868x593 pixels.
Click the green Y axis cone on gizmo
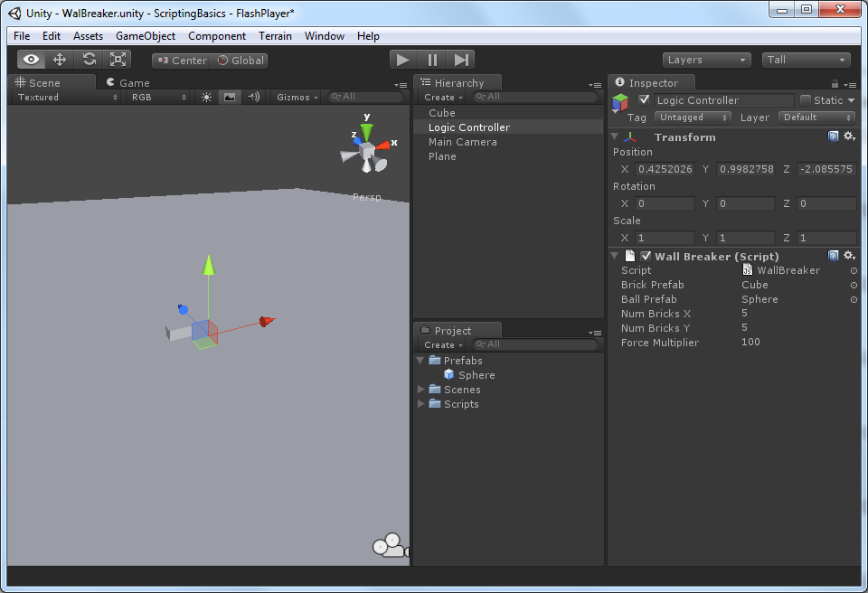tap(366, 132)
